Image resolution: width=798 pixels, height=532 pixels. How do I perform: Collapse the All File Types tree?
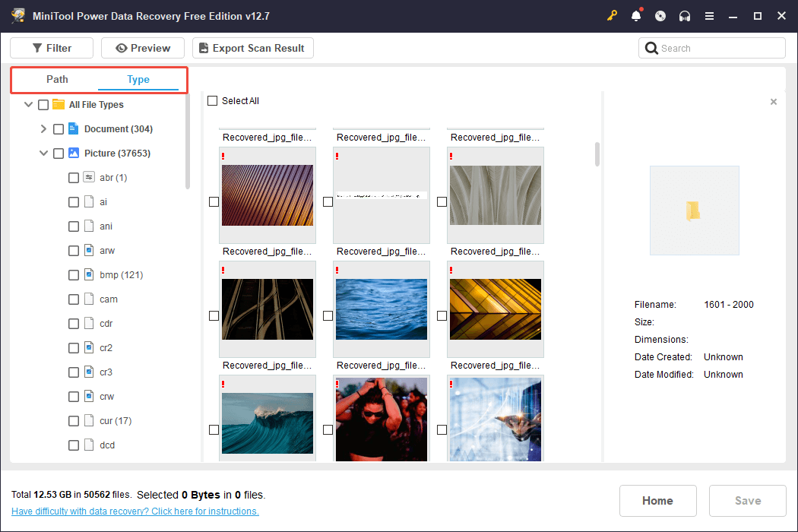pos(28,105)
